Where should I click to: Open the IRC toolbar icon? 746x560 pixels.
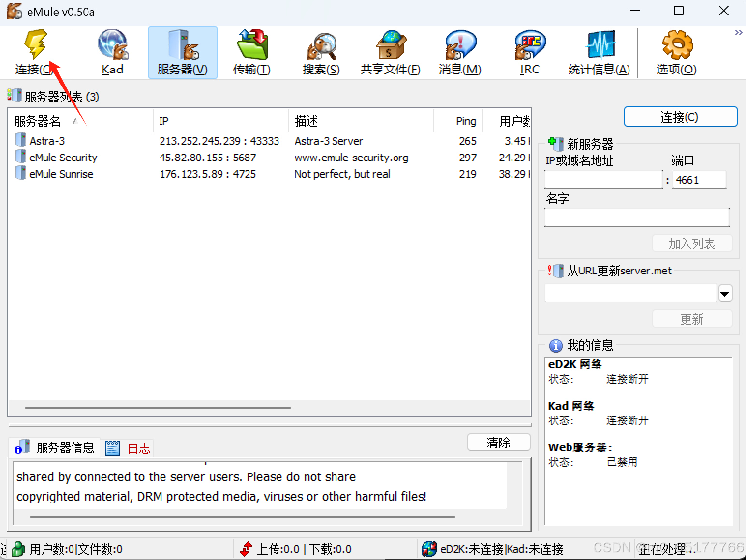pos(530,45)
